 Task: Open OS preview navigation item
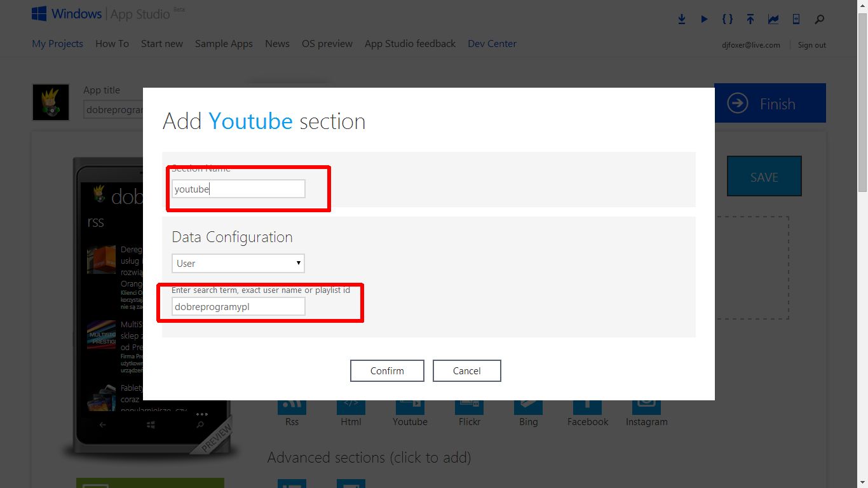327,44
